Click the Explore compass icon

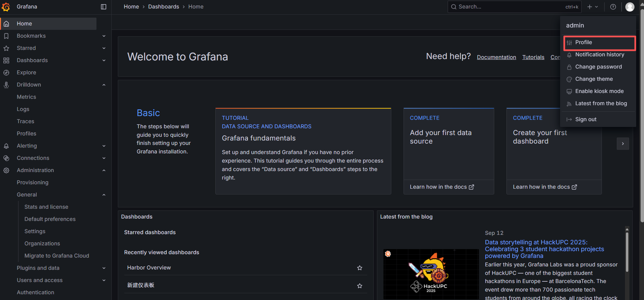(6, 73)
